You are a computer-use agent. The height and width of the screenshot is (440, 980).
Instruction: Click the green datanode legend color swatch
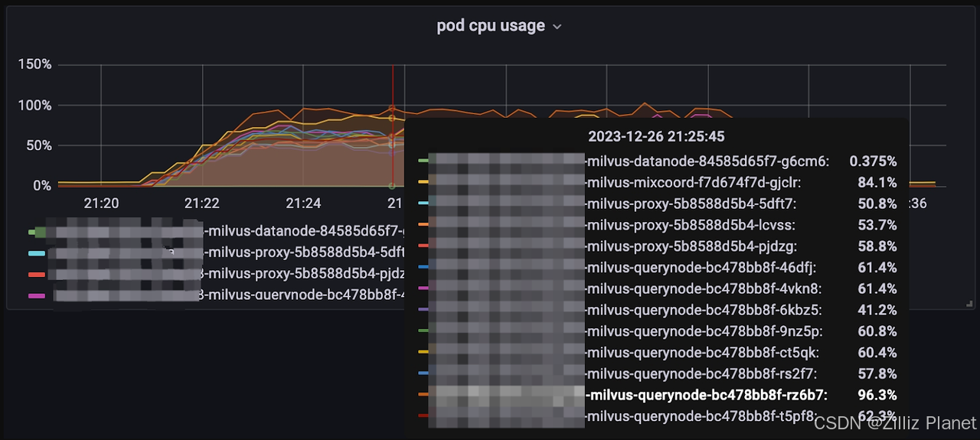coord(36,231)
